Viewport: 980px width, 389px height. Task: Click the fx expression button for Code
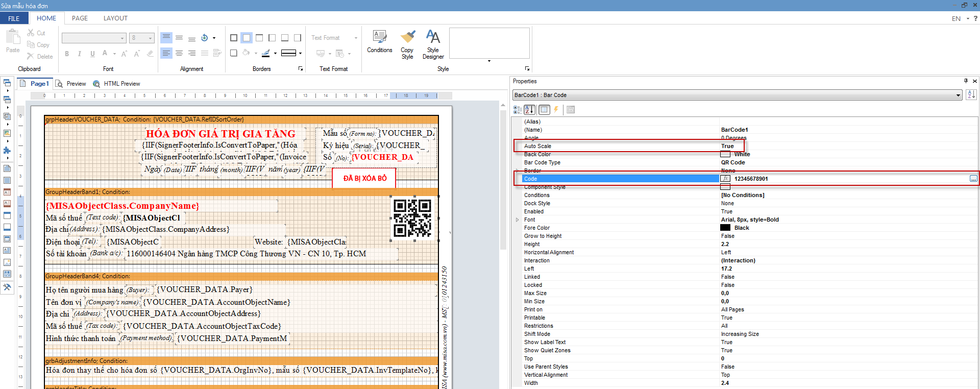coord(725,179)
